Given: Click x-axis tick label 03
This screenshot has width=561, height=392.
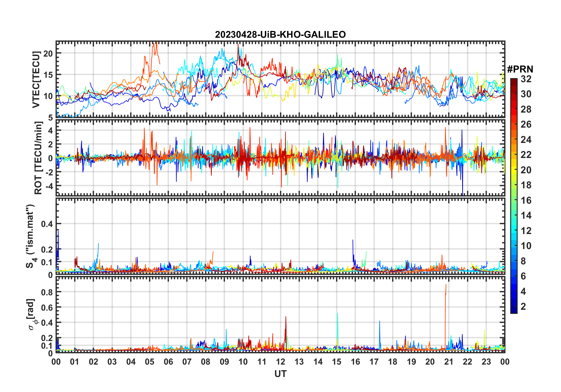Looking at the screenshot, I should (x=112, y=362).
